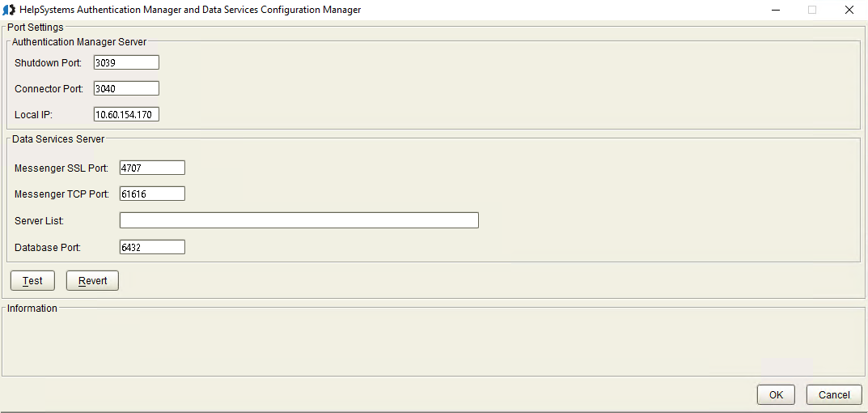Confirm with the OK button
Image resolution: width=868 pixels, height=413 pixels.
point(776,394)
